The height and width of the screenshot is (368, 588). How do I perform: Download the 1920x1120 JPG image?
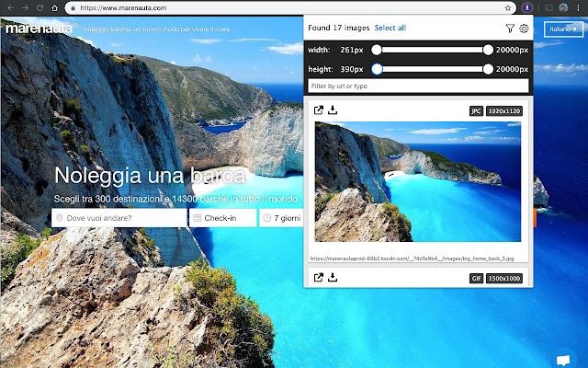click(333, 111)
